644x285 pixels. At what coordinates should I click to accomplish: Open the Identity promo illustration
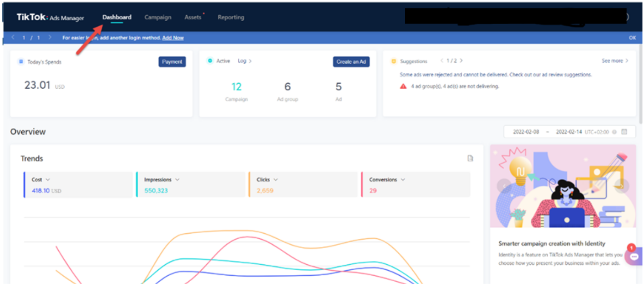click(x=563, y=186)
